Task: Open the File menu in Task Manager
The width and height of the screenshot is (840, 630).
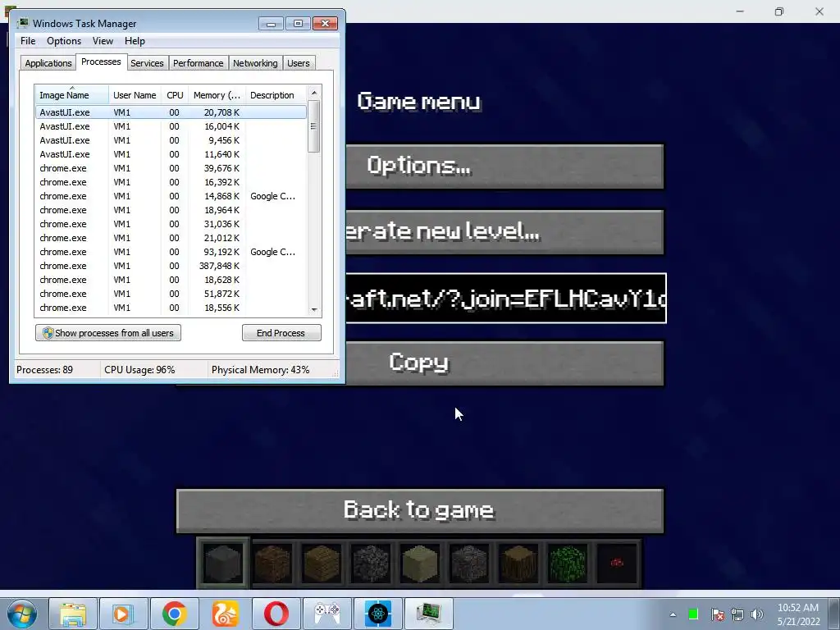Action: (28, 41)
